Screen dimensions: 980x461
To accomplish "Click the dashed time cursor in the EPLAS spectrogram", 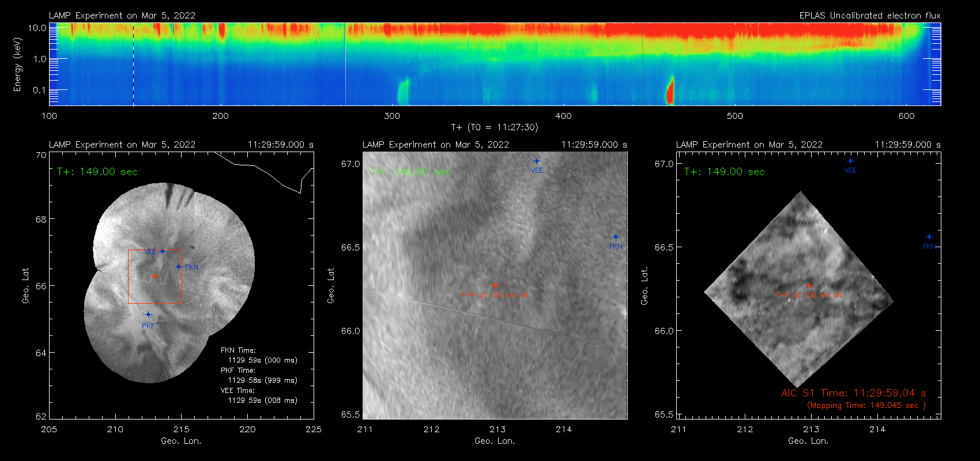I will tap(133, 64).
